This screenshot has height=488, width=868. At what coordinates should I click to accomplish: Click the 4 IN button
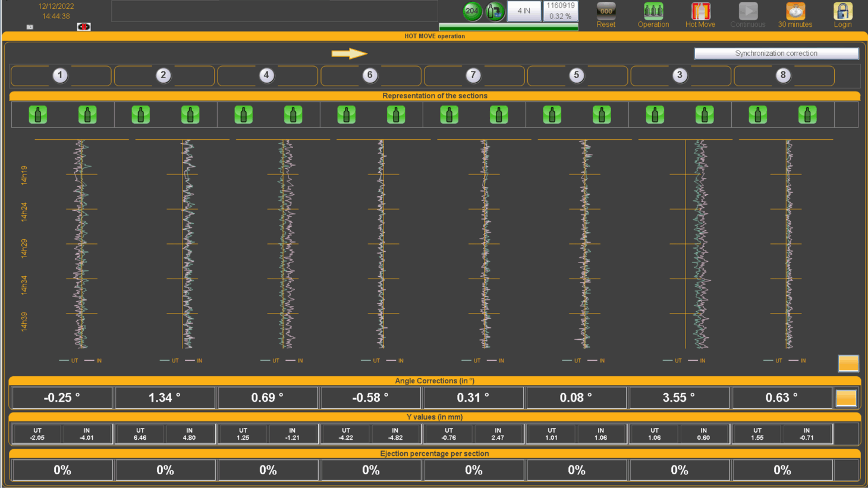[524, 11]
